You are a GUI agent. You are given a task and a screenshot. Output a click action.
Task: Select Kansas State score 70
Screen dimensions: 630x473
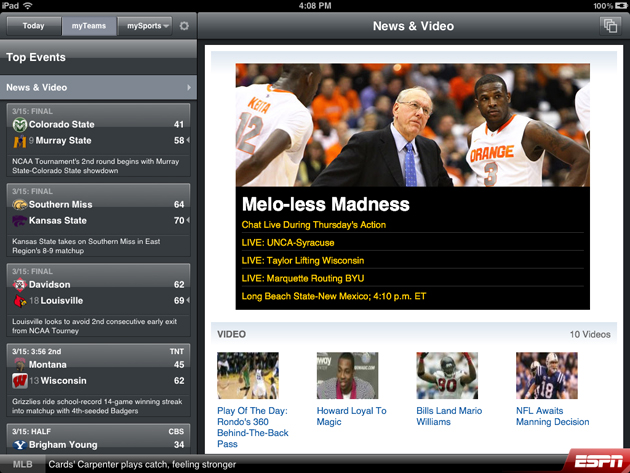click(x=179, y=221)
